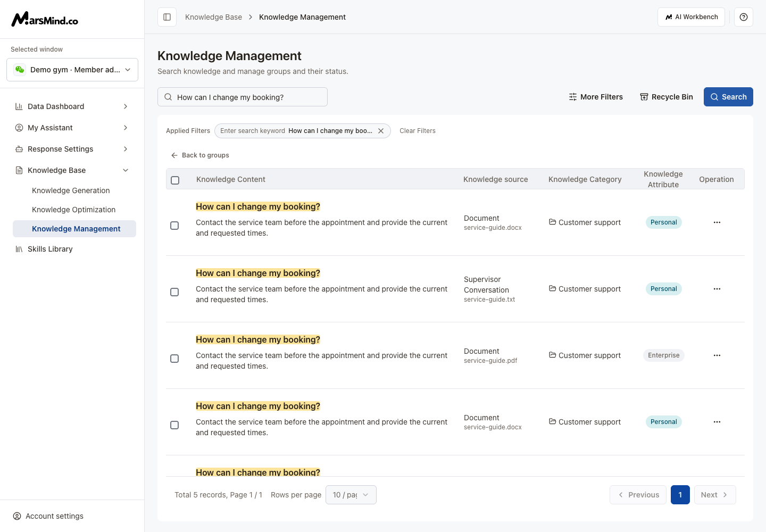766x532 pixels.
Task: Click the MarsMind.co logo
Action: pyautogui.click(x=45, y=19)
